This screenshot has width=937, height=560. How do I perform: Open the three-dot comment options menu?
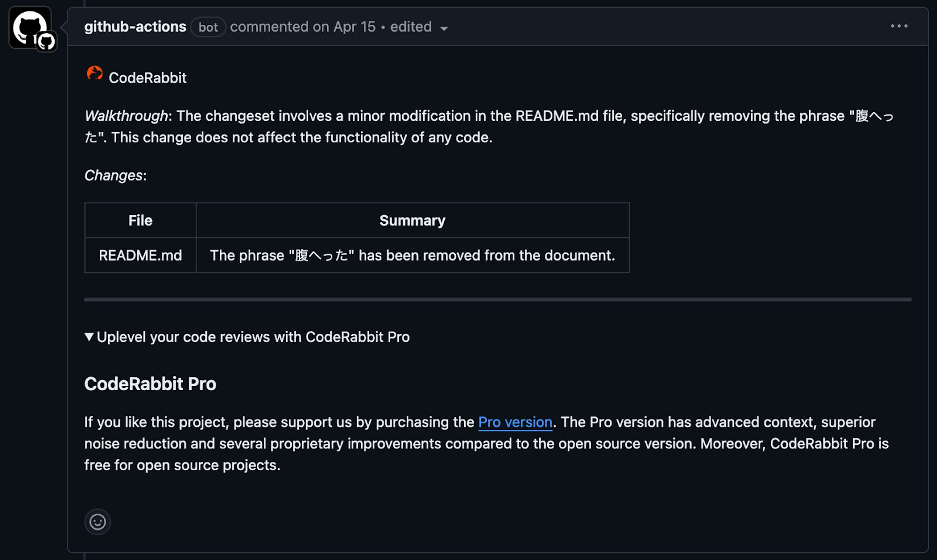point(899,26)
